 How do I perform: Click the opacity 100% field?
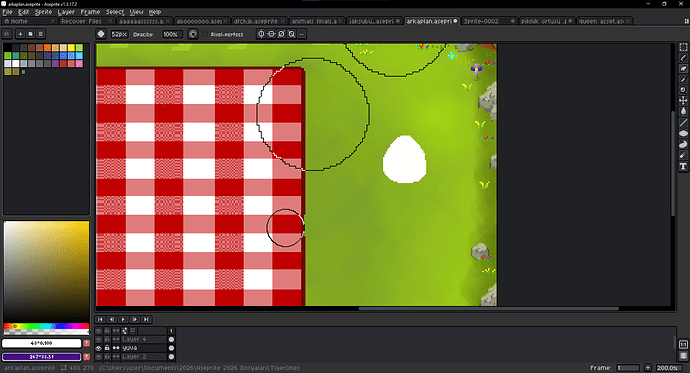pos(172,34)
